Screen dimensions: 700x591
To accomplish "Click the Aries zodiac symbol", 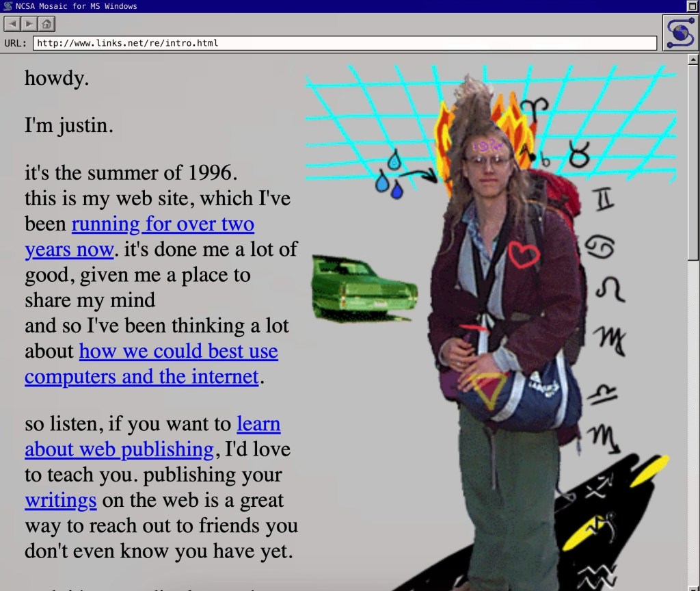I will coord(534,107).
